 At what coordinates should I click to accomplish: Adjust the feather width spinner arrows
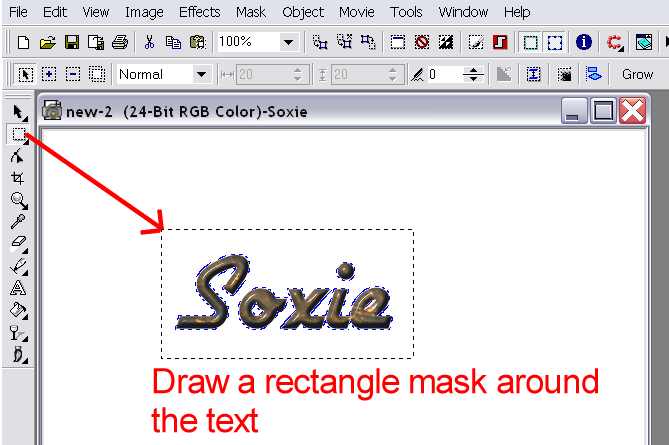(x=474, y=74)
